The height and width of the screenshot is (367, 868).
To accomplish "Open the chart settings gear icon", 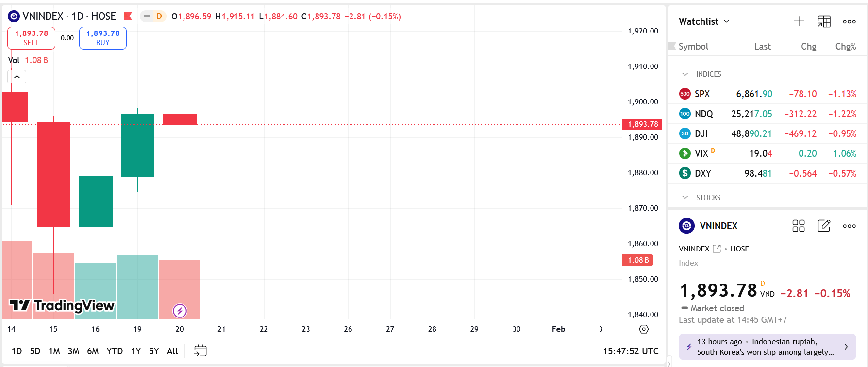I will (x=644, y=329).
